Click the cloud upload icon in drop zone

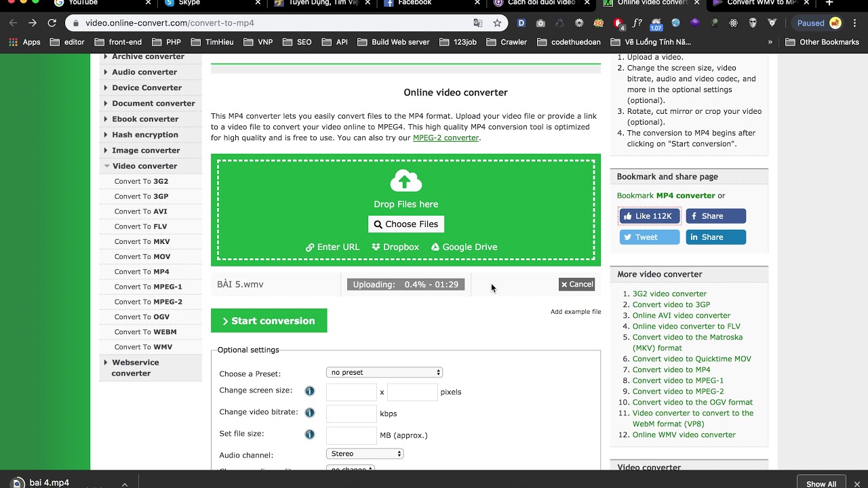pyautogui.click(x=406, y=181)
